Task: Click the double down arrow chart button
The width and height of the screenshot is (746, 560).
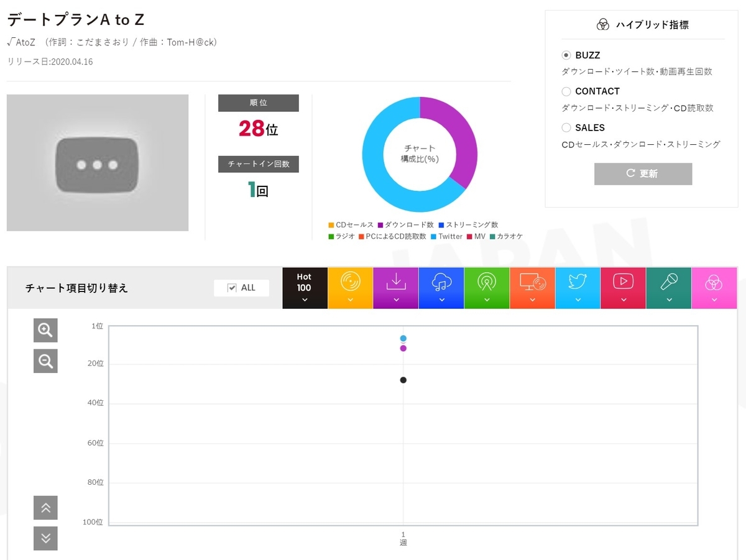Action: pos(45,538)
